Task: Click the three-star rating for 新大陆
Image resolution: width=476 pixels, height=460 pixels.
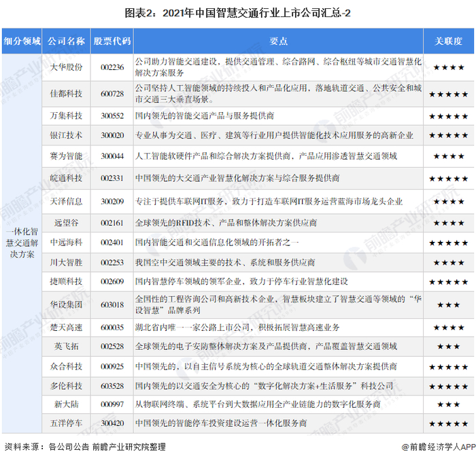Action: pyautogui.click(x=449, y=404)
